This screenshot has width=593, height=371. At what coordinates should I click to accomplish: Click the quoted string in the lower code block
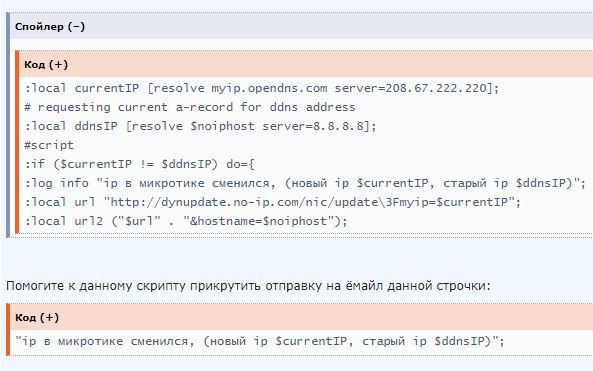coord(260,342)
